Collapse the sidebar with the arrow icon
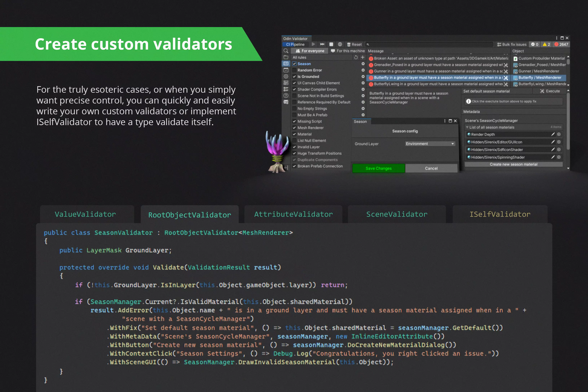 286,168
